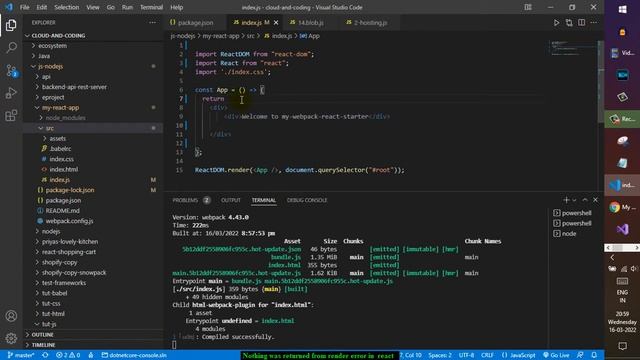This screenshot has width=640, height=360.
Task: Create a new terminal with plus icon
Action: pyautogui.click(x=566, y=200)
